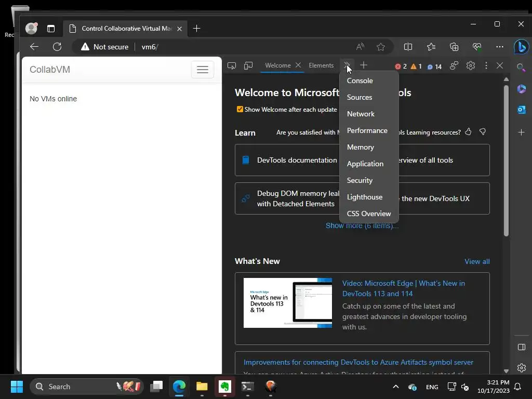The width and height of the screenshot is (532, 399).
Task: Choose Performance in the dropdown list
Action: (369, 130)
